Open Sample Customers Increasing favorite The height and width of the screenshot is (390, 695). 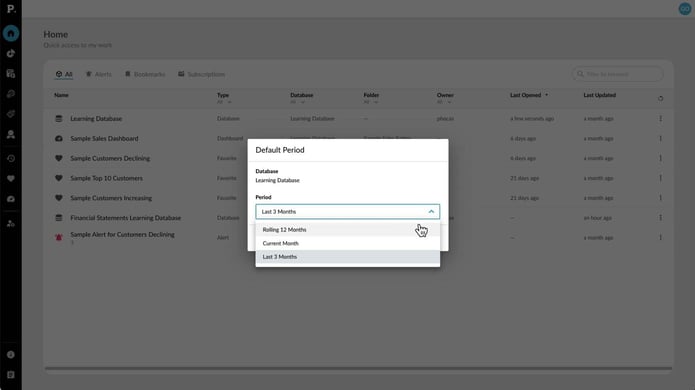coord(111,198)
